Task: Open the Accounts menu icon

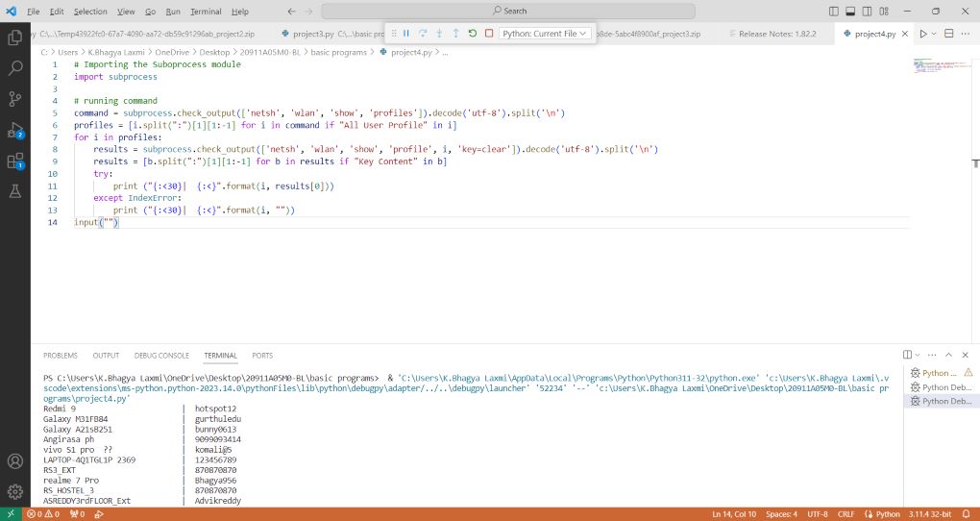Action: tap(15, 461)
